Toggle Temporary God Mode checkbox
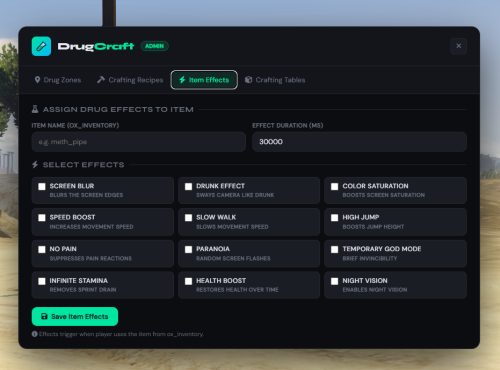The image size is (500, 370). point(334,249)
